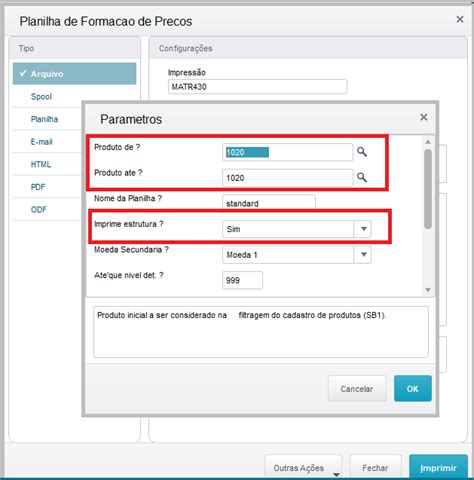The width and height of the screenshot is (474, 480).
Task: Close the Parametros dialog
Action: point(424,117)
